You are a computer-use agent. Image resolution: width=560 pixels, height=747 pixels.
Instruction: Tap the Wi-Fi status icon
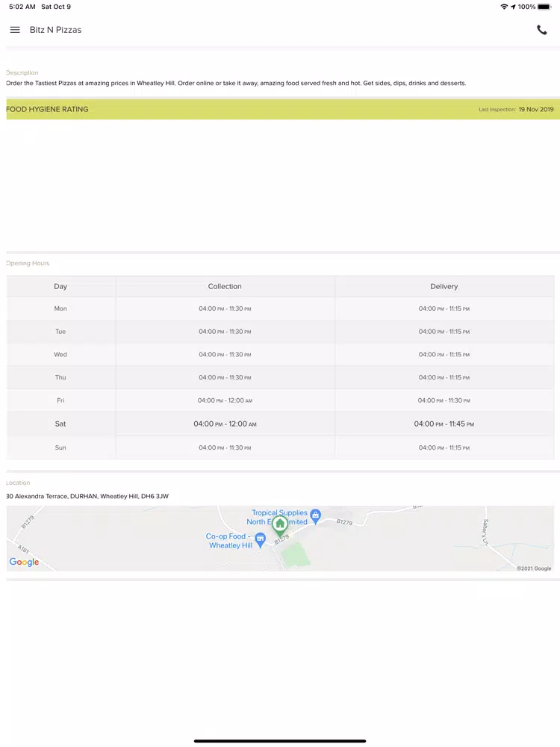[504, 7]
